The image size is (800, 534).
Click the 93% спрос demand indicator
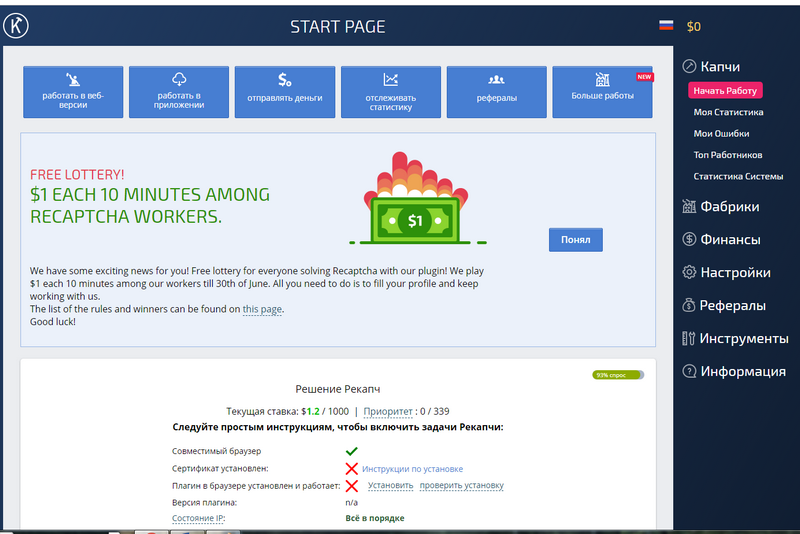618,375
